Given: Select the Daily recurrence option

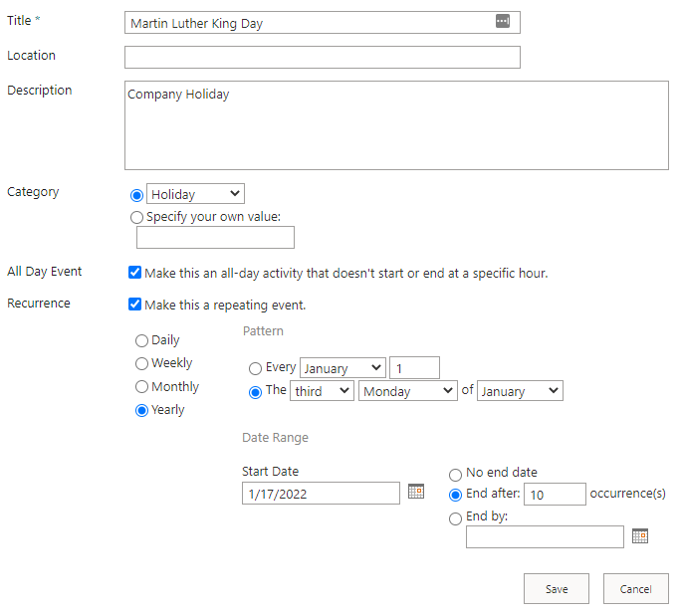Looking at the screenshot, I should tap(141, 341).
